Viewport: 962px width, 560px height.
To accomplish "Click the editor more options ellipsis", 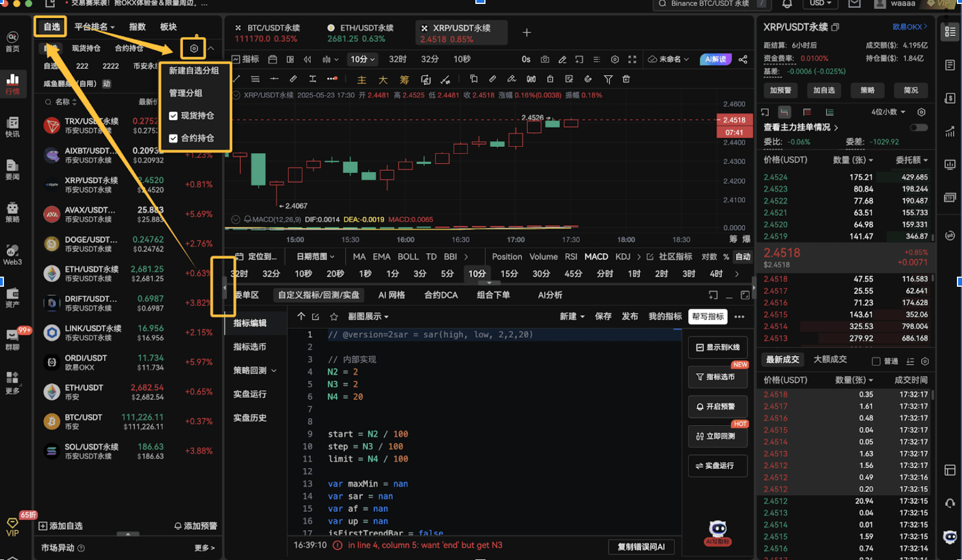I will pyautogui.click(x=739, y=316).
